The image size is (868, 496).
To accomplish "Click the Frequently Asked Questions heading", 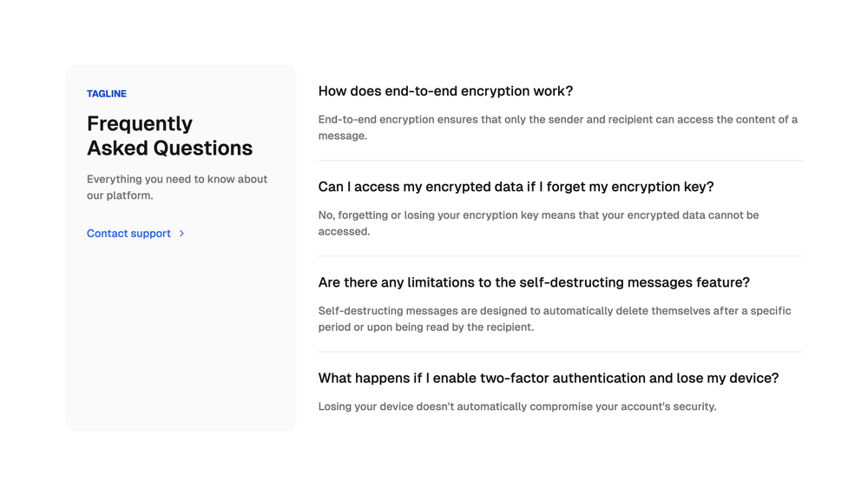I will 169,136.
